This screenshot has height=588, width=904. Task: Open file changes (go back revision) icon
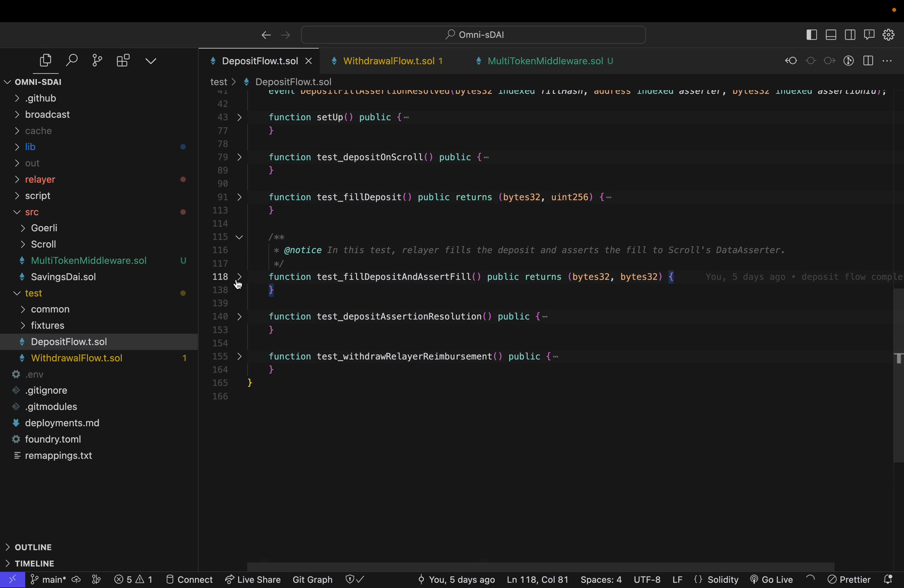point(791,61)
